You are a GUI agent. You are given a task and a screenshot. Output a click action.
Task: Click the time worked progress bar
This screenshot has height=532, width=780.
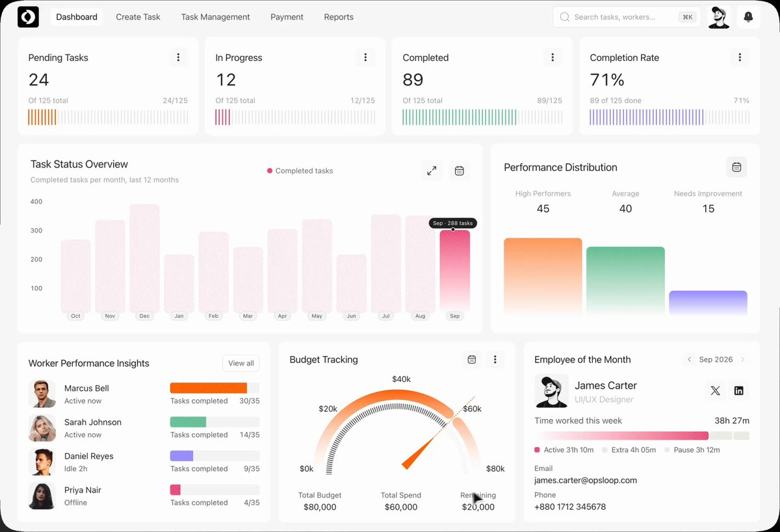(x=642, y=436)
